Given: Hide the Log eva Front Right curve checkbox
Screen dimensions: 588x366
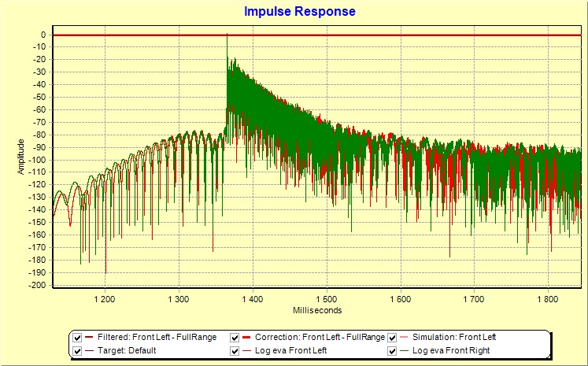Looking at the screenshot, I should point(392,351).
